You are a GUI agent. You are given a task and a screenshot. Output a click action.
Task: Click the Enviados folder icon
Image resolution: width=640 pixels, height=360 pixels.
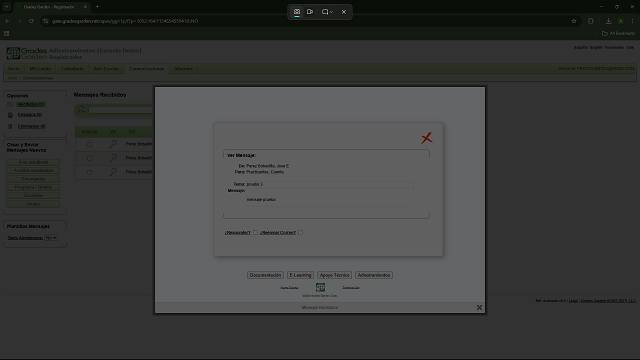coord(10,115)
